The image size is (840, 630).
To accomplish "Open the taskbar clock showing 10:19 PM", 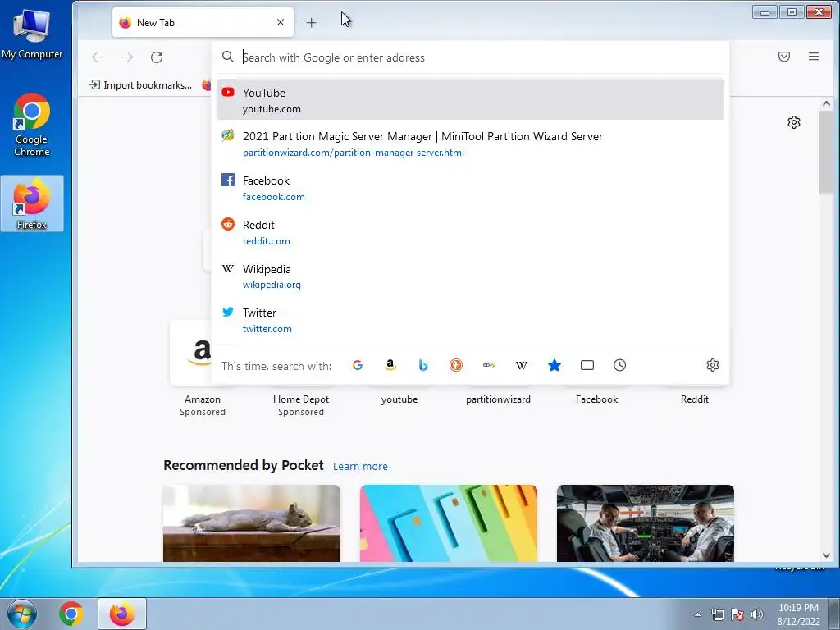I will click(798, 614).
